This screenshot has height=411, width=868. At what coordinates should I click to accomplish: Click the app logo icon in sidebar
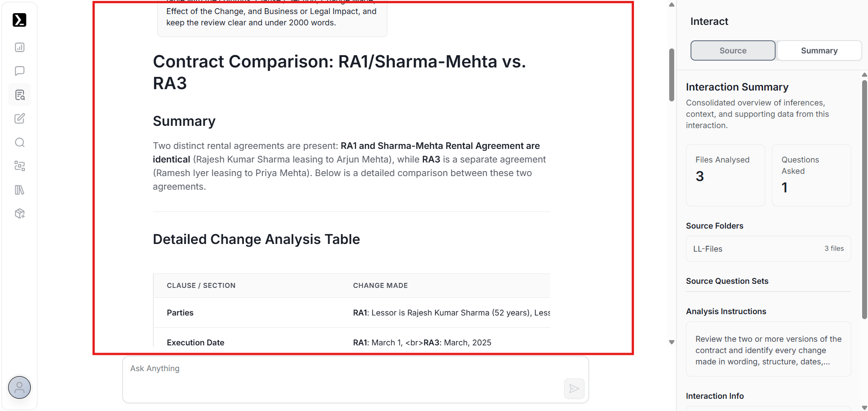point(19,20)
